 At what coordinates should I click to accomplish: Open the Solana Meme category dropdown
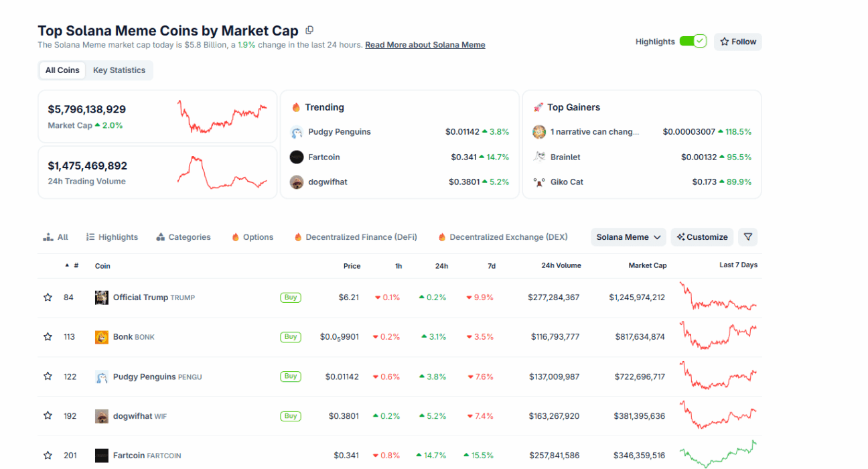point(628,237)
